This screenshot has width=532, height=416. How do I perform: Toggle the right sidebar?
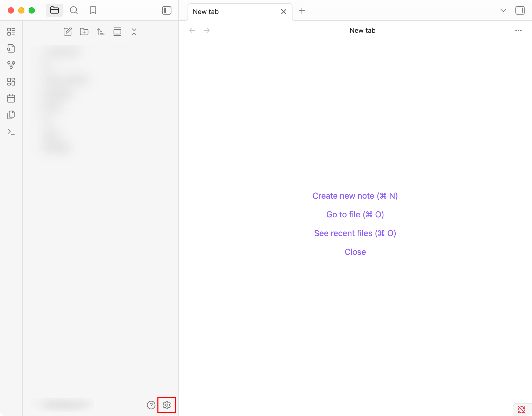(x=520, y=11)
